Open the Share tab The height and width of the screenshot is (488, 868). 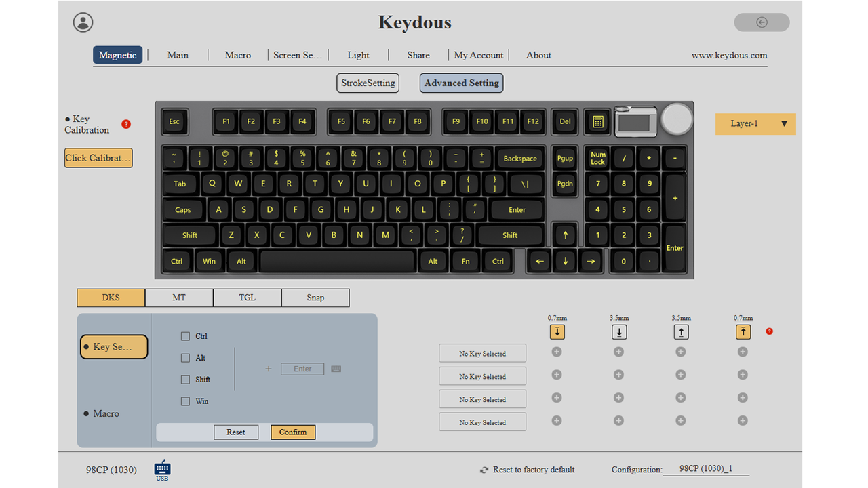(418, 55)
